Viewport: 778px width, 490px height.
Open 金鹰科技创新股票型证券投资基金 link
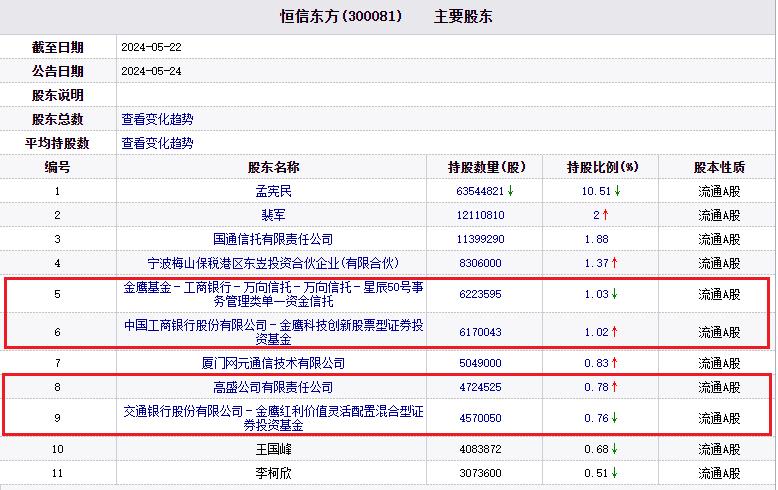(x=273, y=332)
